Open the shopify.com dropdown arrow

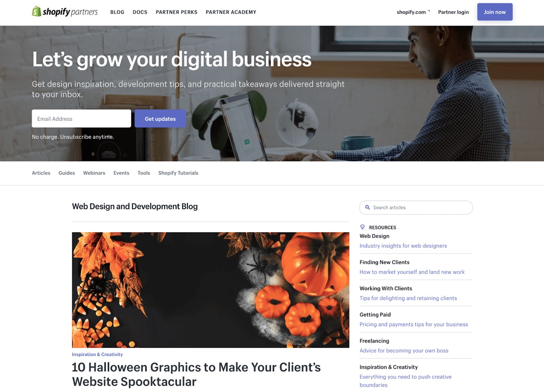pyautogui.click(x=428, y=11)
